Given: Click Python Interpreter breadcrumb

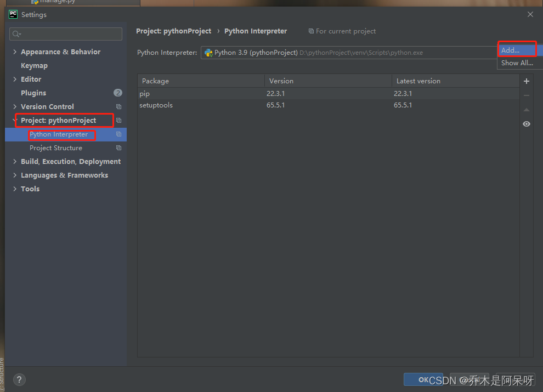Looking at the screenshot, I should [256, 31].
